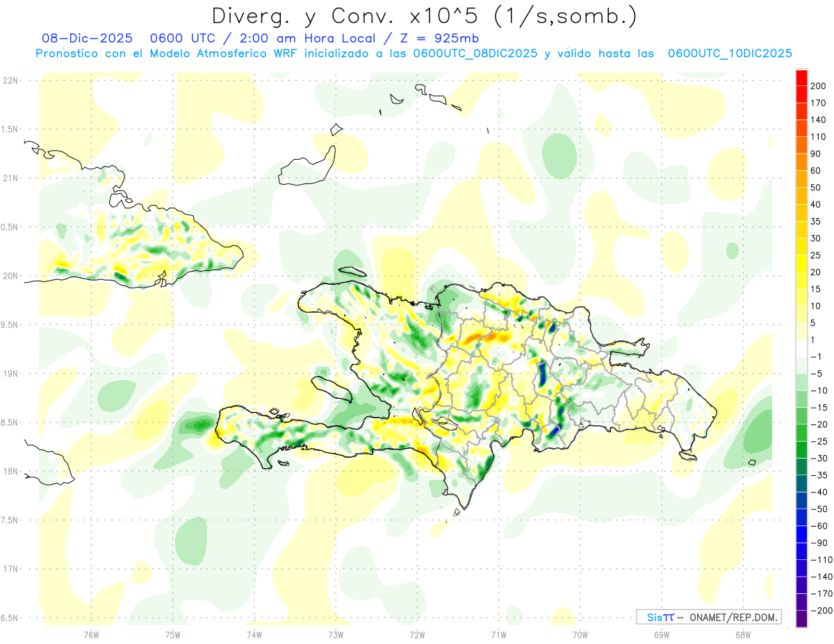Select the date text '08-Dic-2025'

87,38
